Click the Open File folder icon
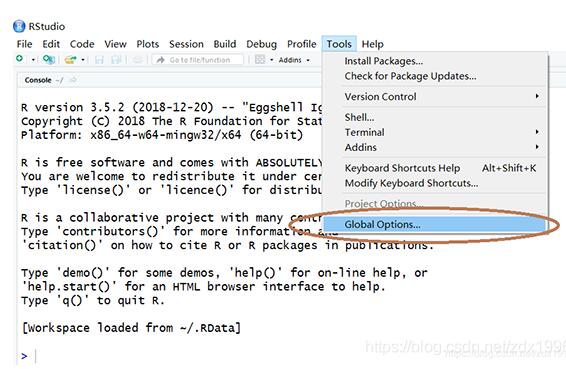 tap(70, 60)
